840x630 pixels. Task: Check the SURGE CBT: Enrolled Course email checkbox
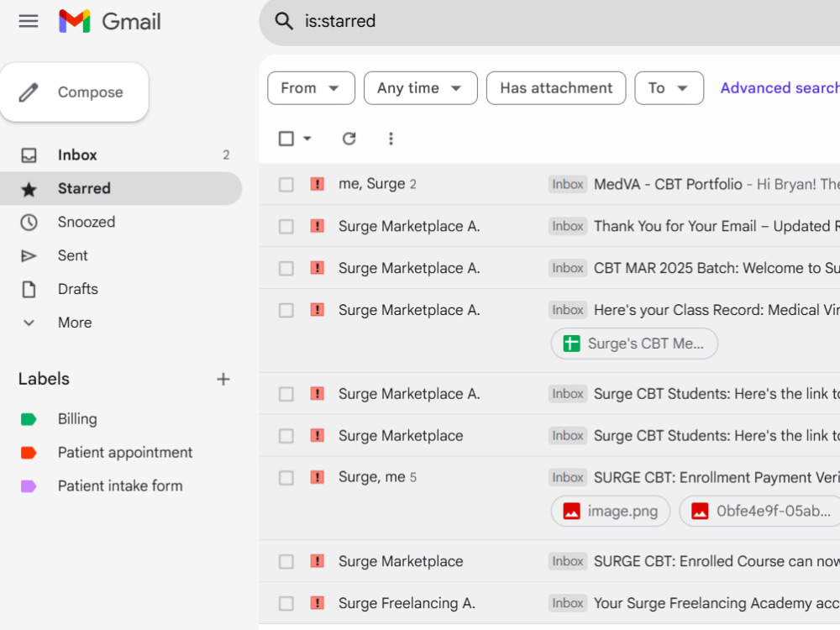pyautogui.click(x=286, y=562)
